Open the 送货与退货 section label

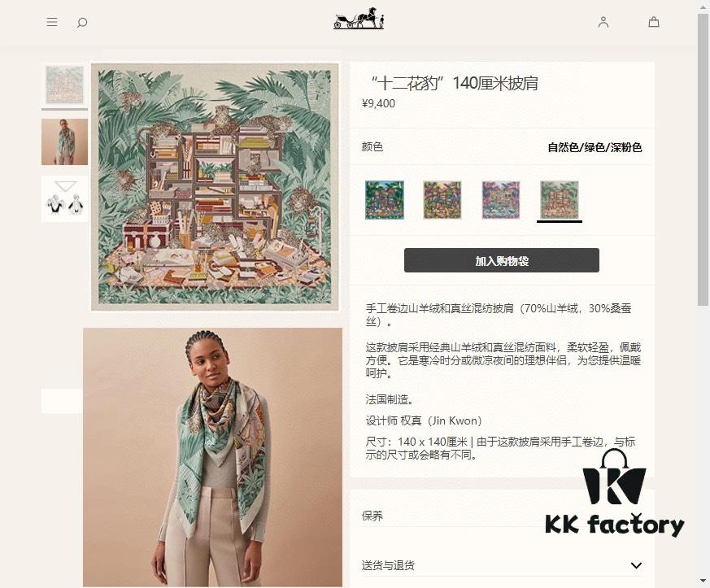(x=388, y=565)
